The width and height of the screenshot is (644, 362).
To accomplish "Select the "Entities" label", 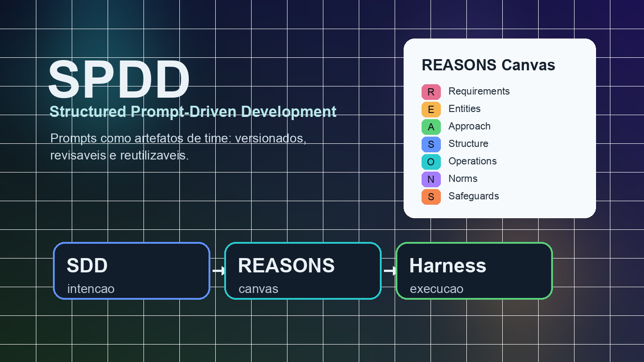I will coord(465,109).
